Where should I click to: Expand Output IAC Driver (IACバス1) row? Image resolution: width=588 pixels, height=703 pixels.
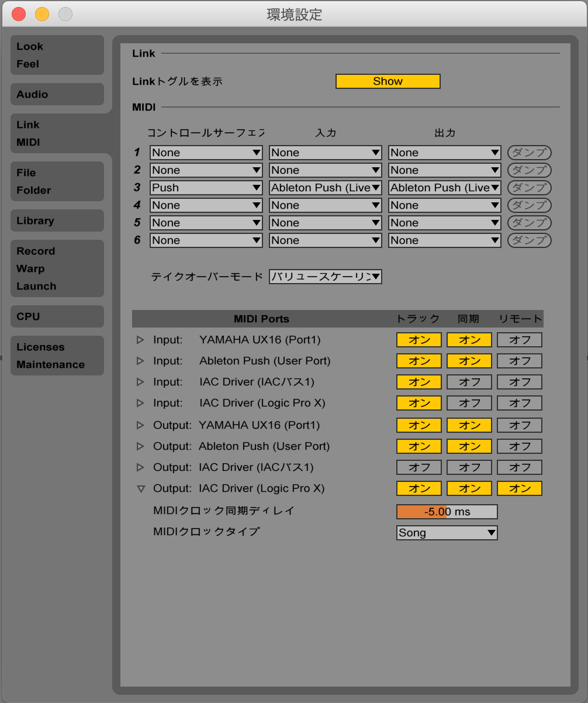(140, 467)
